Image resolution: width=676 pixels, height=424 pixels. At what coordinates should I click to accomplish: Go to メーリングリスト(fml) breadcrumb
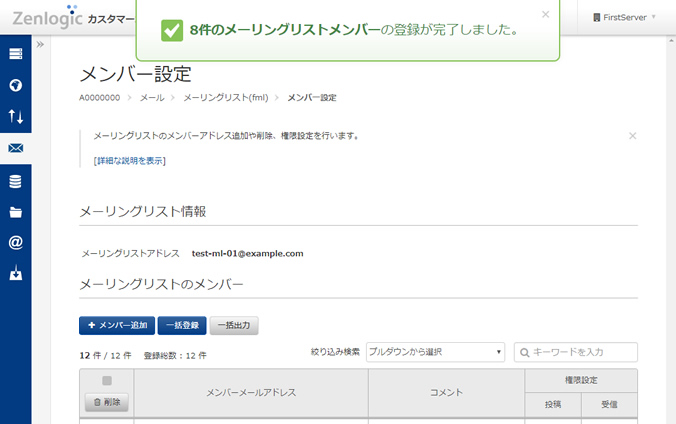[x=226, y=97]
